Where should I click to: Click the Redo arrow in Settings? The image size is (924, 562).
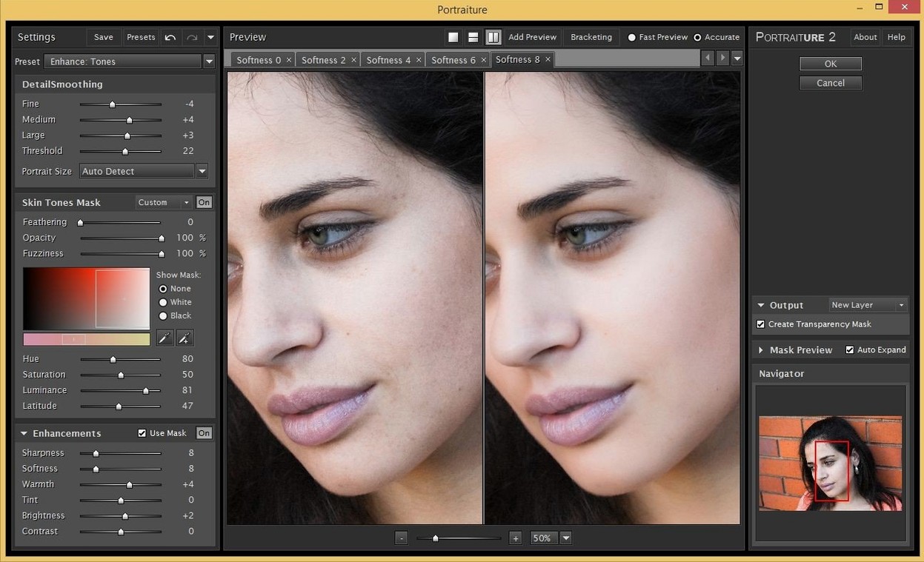coord(192,37)
